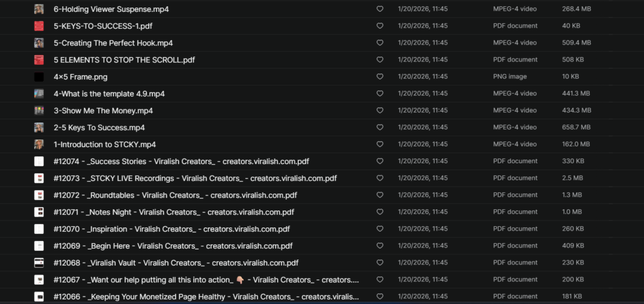Click the document icon for #12071 Notes Night PDF
The height and width of the screenshot is (304, 644).
pyautogui.click(x=39, y=212)
